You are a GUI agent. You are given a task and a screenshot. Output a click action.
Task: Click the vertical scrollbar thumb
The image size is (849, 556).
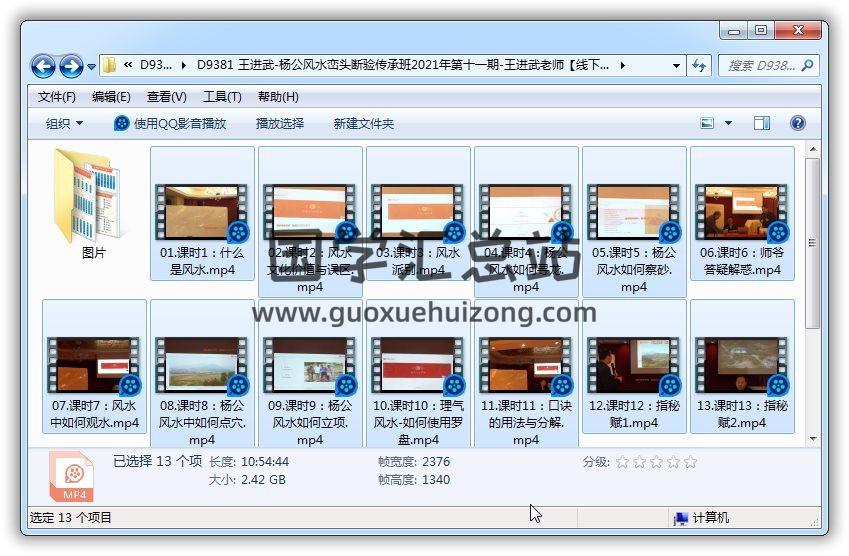pyautogui.click(x=812, y=243)
